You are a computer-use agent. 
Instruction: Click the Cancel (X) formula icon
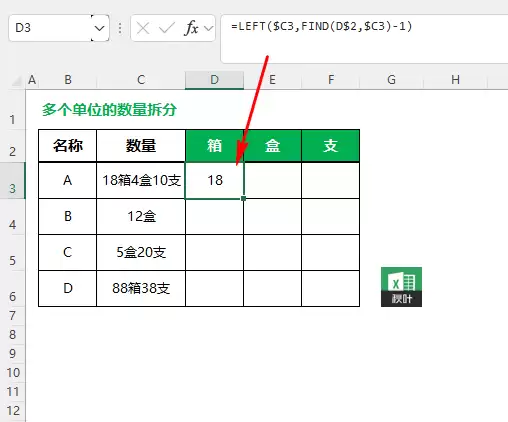coord(143,28)
